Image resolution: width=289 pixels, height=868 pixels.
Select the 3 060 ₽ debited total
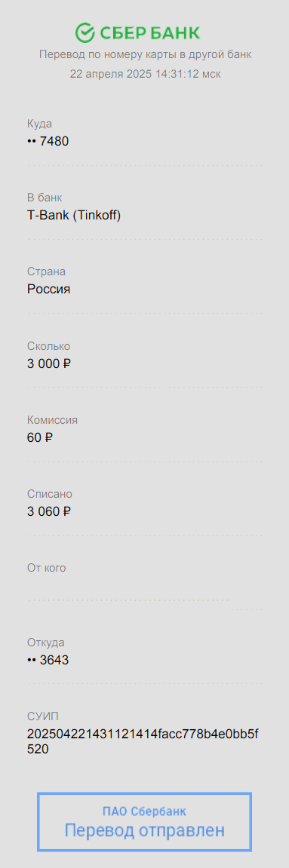[49, 511]
